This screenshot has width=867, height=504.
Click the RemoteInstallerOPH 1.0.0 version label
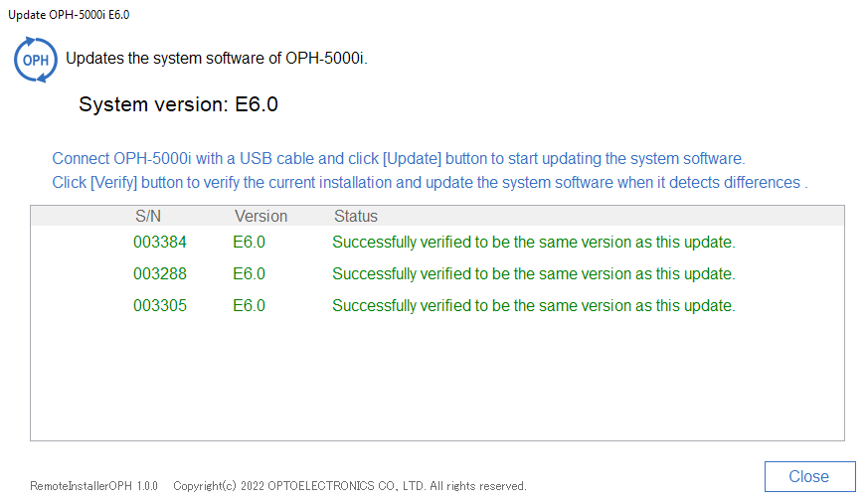pyautogui.click(x=94, y=486)
